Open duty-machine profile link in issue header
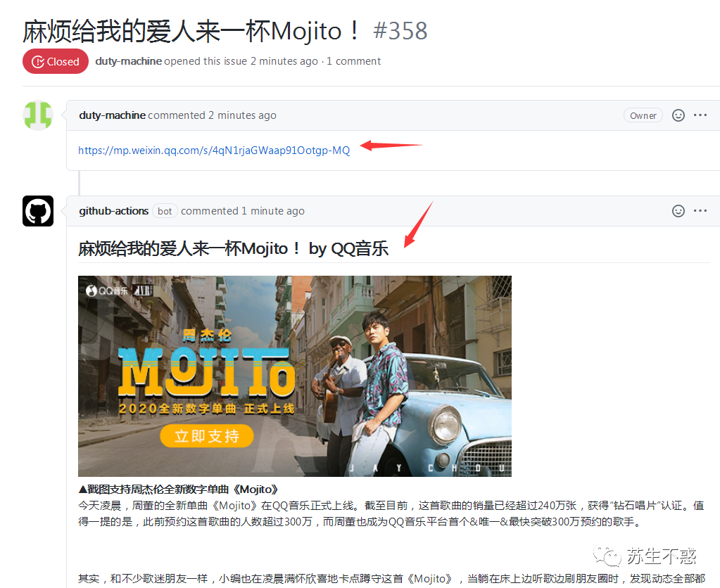 [129, 61]
